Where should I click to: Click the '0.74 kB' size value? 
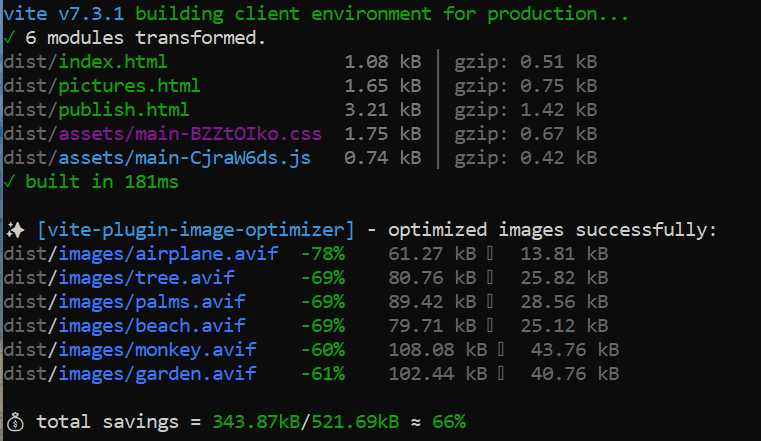pyautogui.click(x=382, y=158)
